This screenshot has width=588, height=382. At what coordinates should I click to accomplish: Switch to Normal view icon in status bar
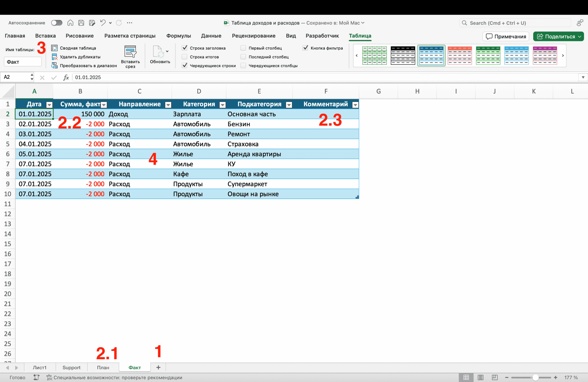click(x=466, y=377)
